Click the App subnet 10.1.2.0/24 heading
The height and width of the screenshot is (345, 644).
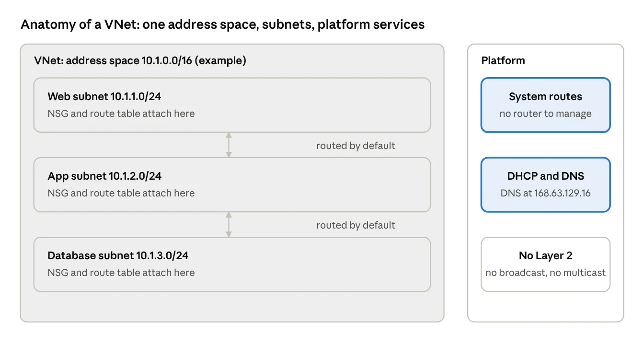104,176
